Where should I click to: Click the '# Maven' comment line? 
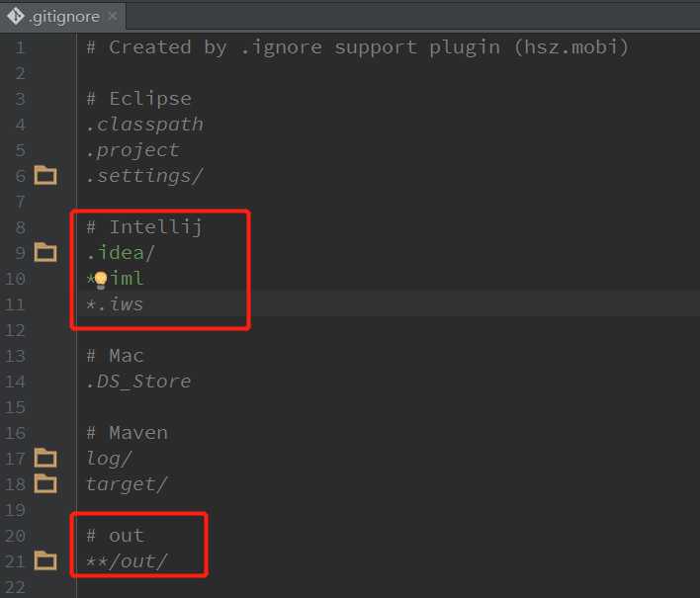[x=127, y=433]
